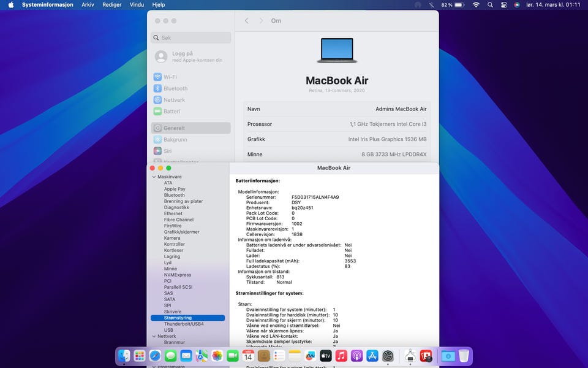Open Bluetooth in the System Settings sidebar
Viewport: 588px width, 368px height.
(x=175, y=88)
